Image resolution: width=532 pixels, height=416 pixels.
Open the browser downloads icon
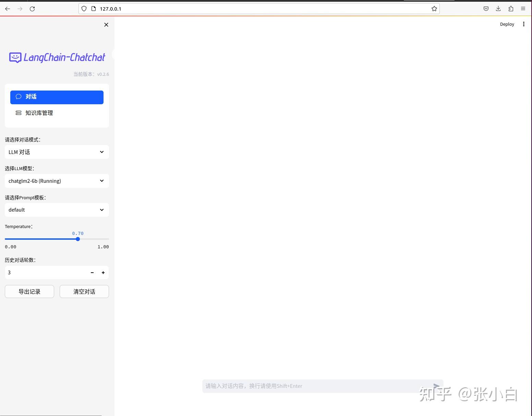pos(498,9)
